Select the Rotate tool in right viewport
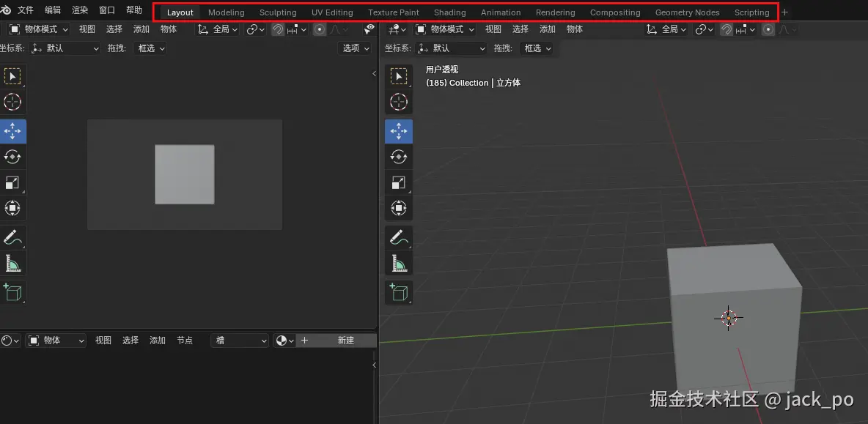This screenshot has height=424, width=868. coord(399,157)
